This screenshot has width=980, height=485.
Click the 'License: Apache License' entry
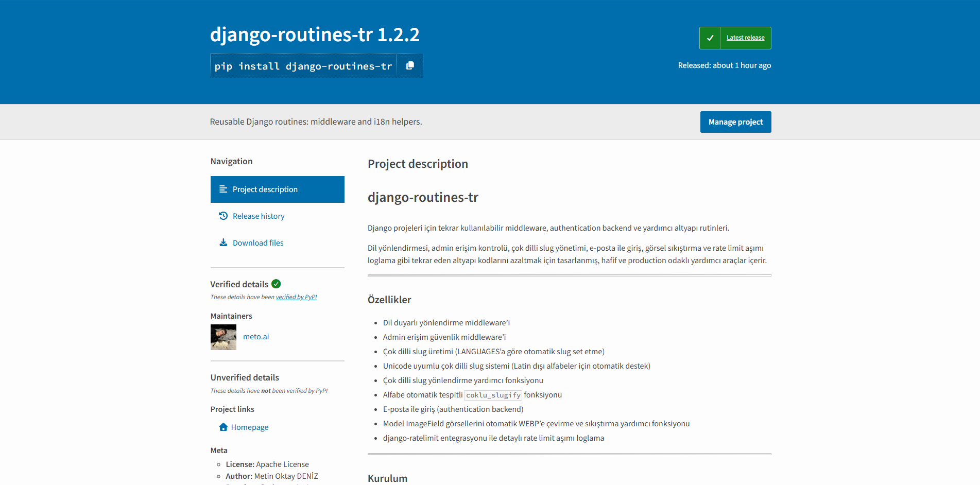tap(267, 464)
